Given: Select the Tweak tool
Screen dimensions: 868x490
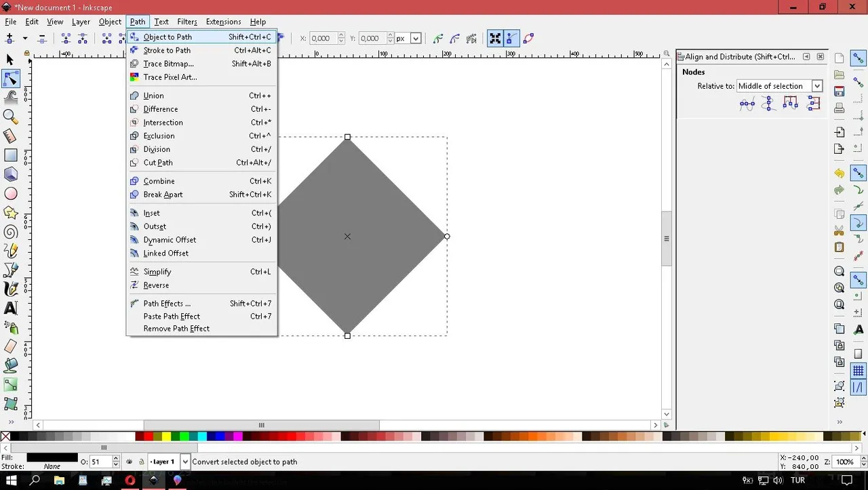Looking at the screenshot, I should [10, 98].
